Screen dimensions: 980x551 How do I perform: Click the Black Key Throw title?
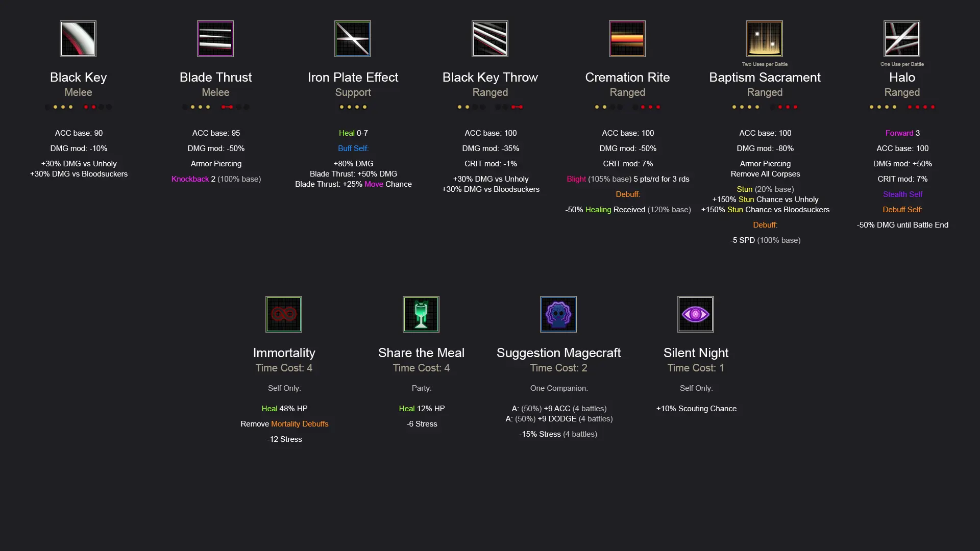click(490, 78)
